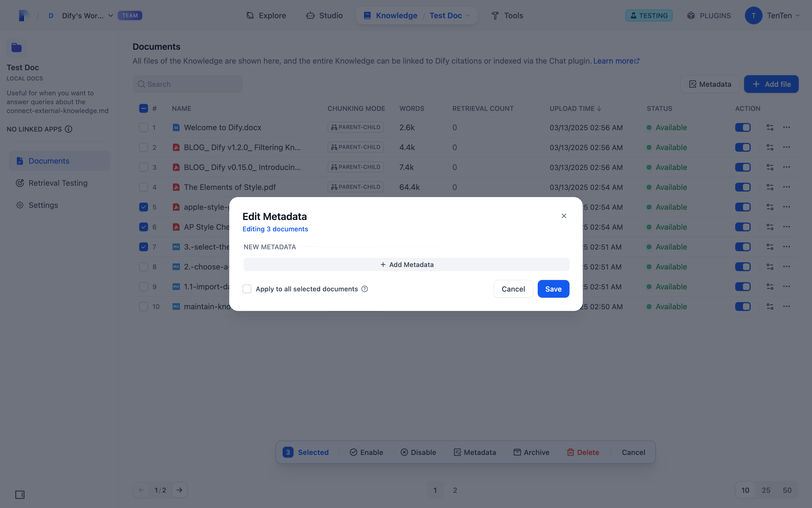Toggle off the BLOG_ Dify v1.2.0 document switch
This screenshot has width=812, height=508.
point(742,147)
